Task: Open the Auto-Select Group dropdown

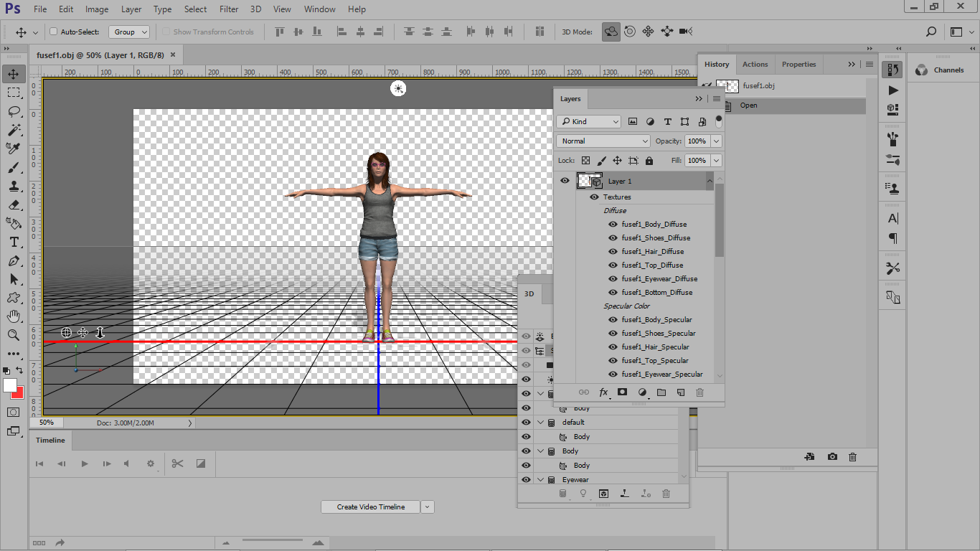Action: point(129,32)
